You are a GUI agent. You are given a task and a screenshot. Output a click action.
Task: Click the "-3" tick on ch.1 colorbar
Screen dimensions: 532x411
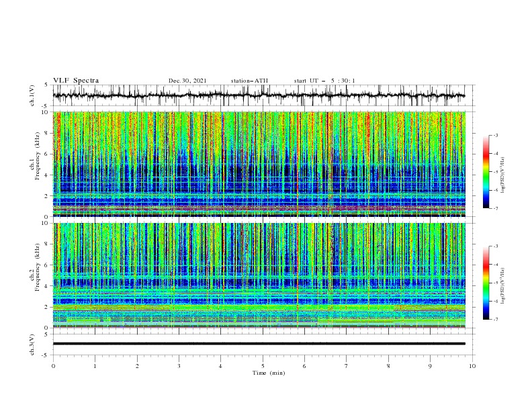click(496, 135)
